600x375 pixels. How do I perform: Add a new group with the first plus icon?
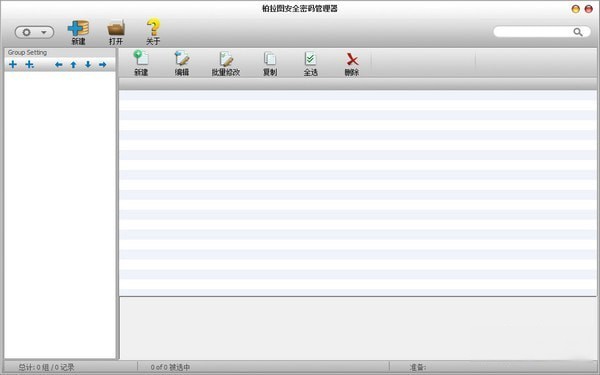click(13, 64)
